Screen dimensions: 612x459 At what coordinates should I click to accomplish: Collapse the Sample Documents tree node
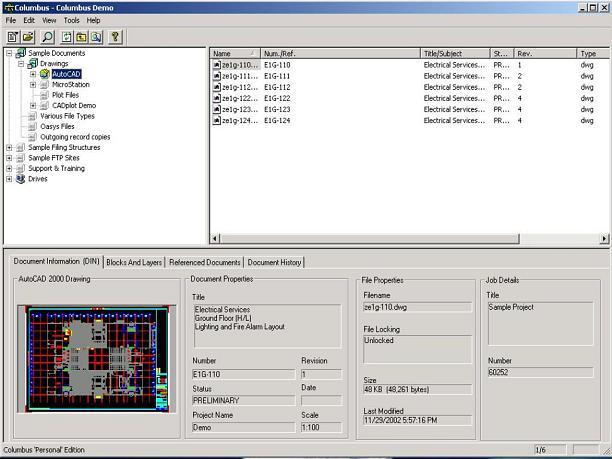[x=9, y=53]
